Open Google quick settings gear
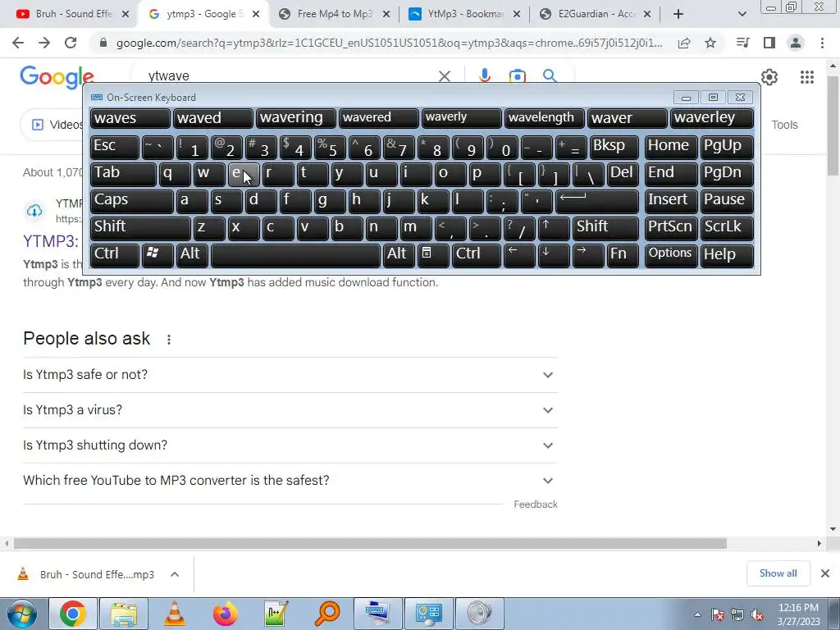This screenshot has width=840, height=630. [769, 77]
